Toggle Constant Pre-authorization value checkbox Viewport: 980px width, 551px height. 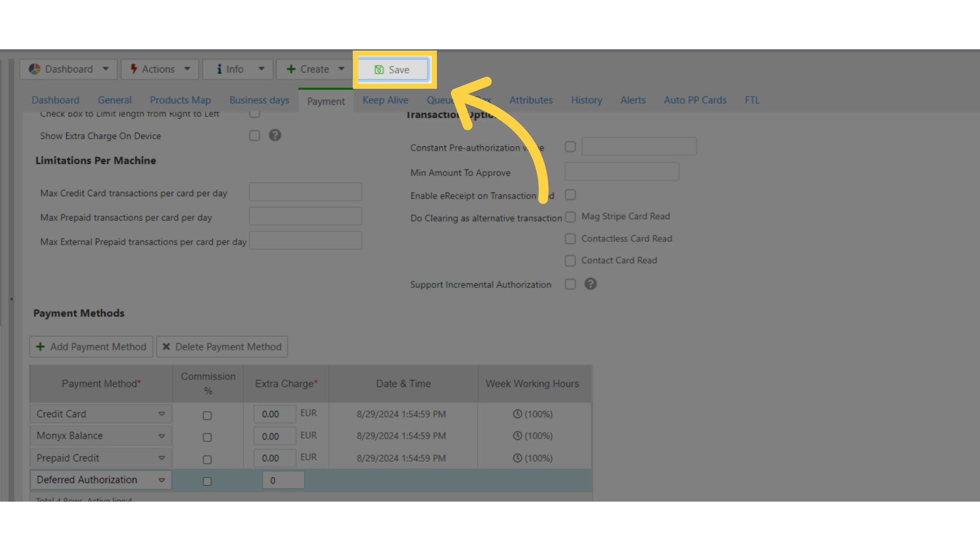[x=570, y=146]
